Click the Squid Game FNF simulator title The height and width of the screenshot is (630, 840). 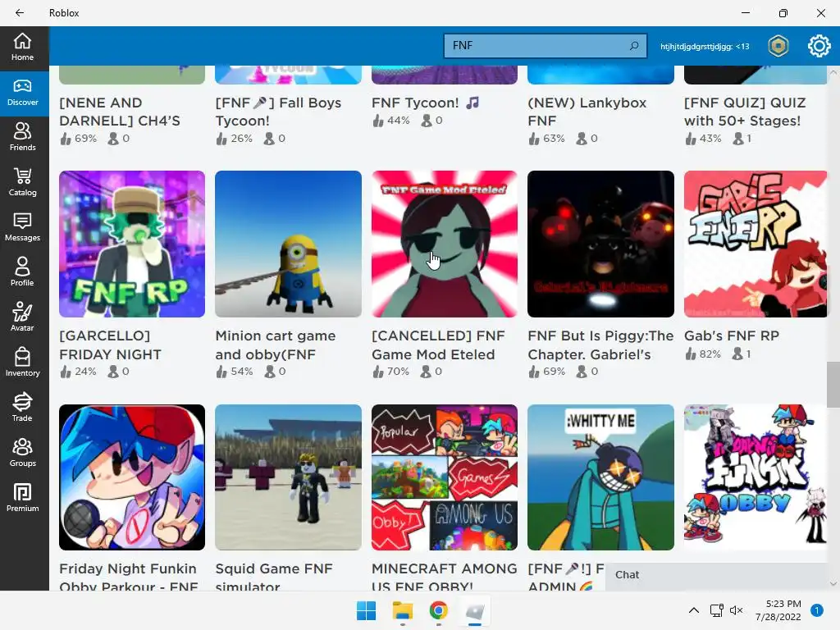(x=274, y=577)
